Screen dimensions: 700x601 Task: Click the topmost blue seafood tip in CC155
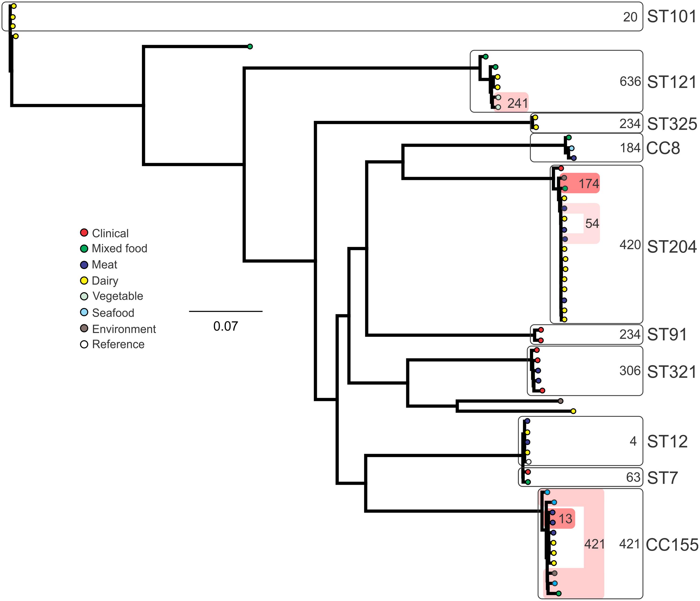(547, 492)
